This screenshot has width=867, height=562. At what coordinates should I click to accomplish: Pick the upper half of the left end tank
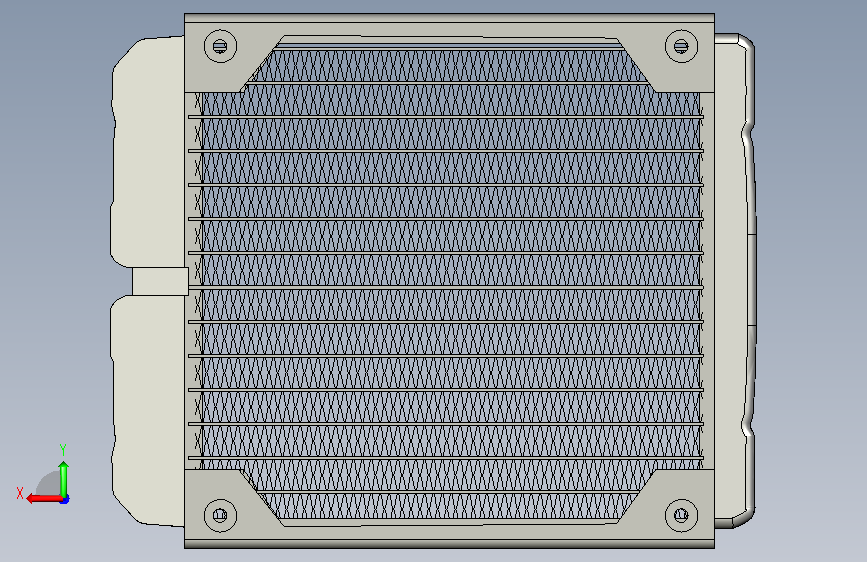pyautogui.click(x=148, y=152)
